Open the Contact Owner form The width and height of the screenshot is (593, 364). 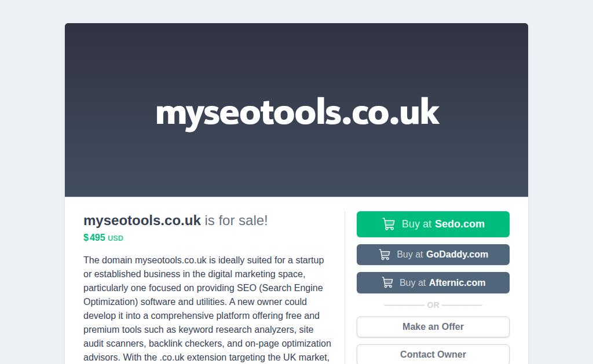coord(433,354)
